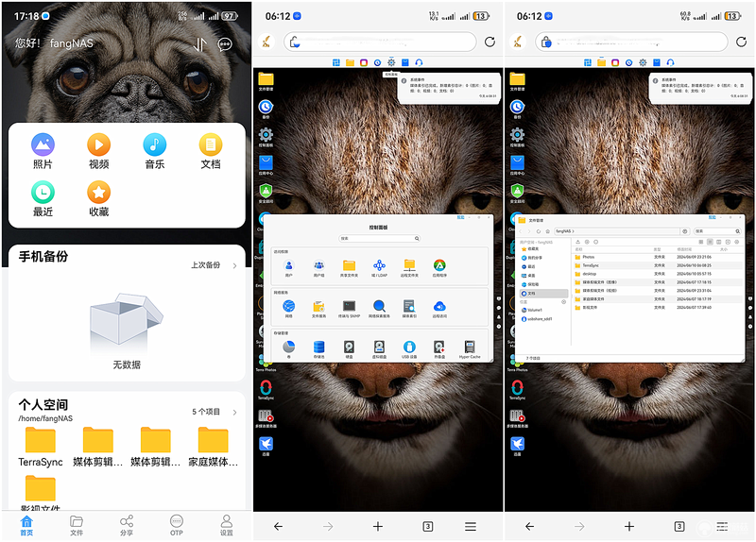Open 存储池 (Storage Pool) in Control Panel
This screenshot has height=542, width=756.
point(318,349)
